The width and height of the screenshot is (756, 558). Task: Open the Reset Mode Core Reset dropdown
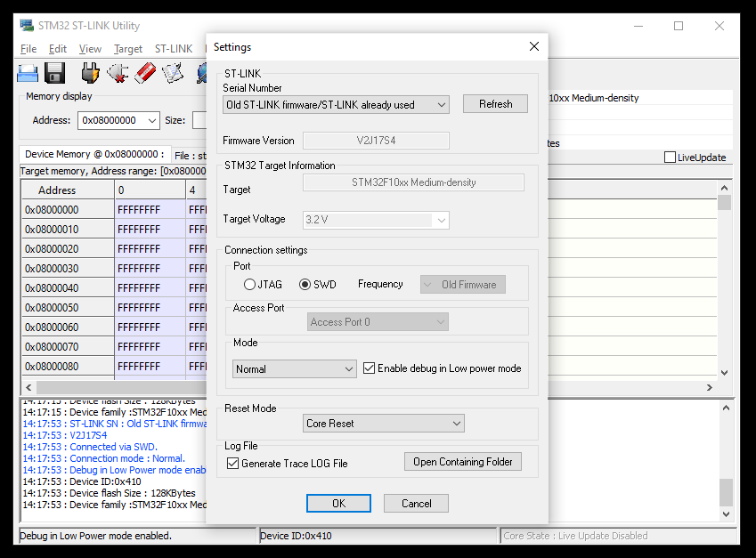(x=383, y=423)
